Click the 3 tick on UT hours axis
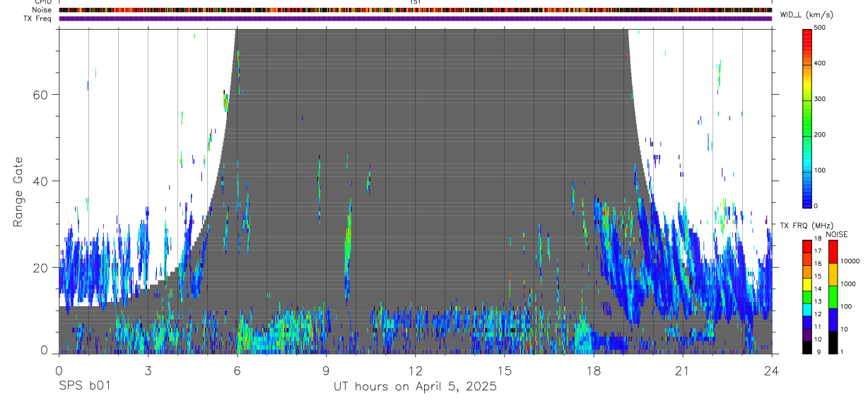The width and height of the screenshot is (868, 401). click(147, 370)
